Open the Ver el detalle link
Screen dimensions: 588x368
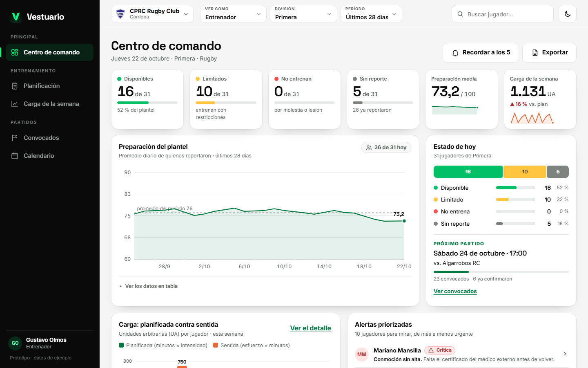310,328
